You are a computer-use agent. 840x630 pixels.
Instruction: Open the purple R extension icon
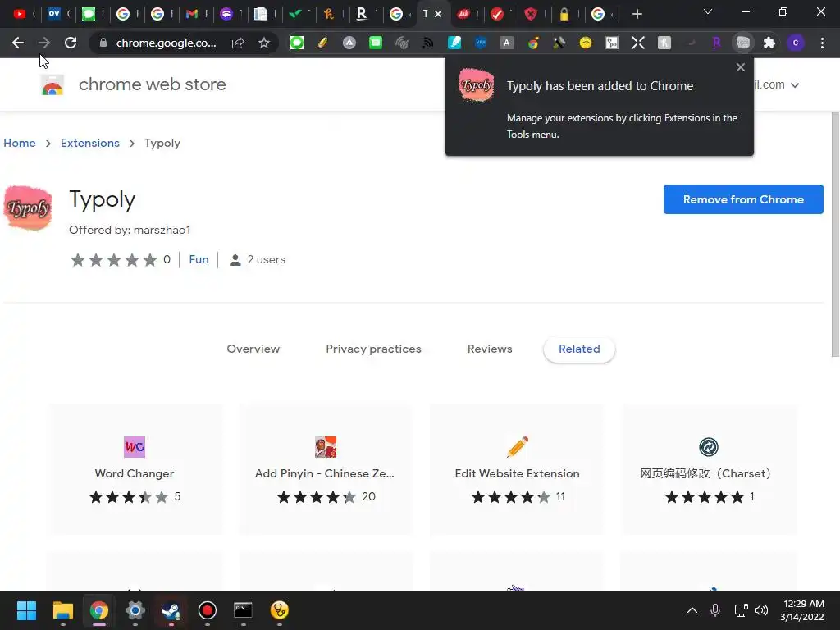tap(717, 43)
